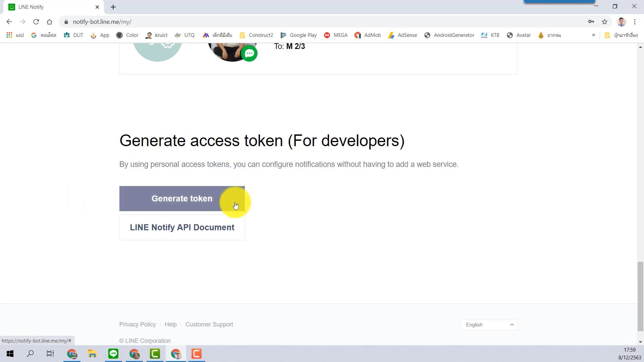Expand the English language dropdown
Image resolution: width=644 pixels, height=362 pixels.
(489, 325)
